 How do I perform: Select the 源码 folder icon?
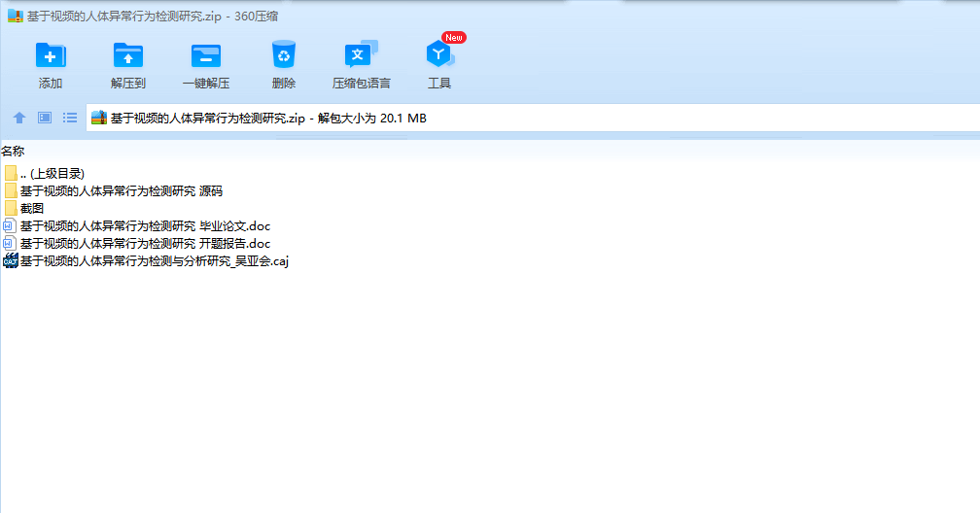pos(11,190)
